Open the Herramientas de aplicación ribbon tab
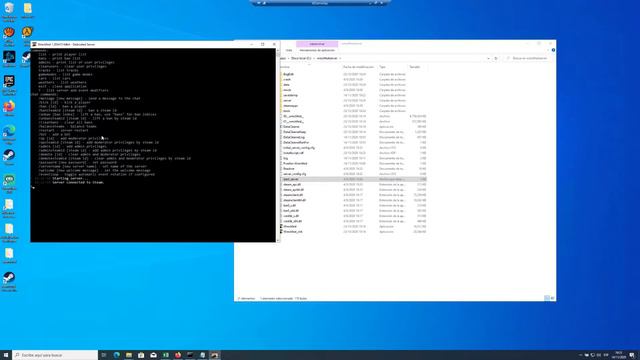The width and height of the screenshot is (640, 360). (x=317, y=50)
